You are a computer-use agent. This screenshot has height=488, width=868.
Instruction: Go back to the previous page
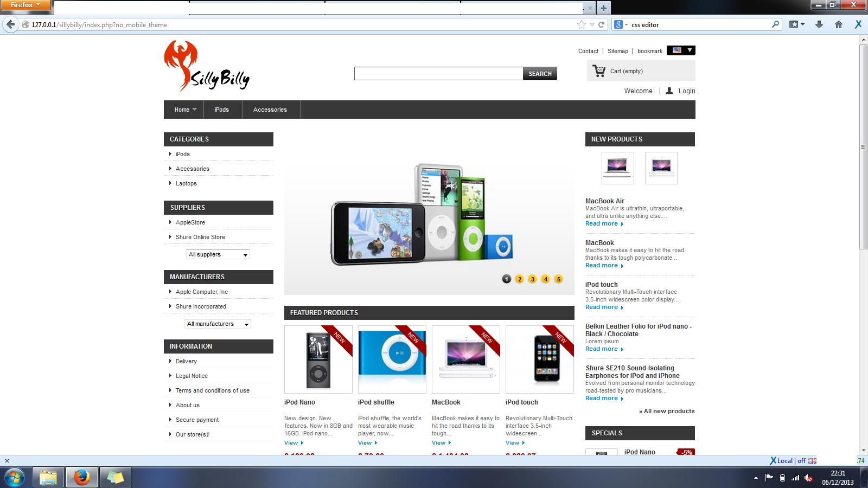pos(10,24)
